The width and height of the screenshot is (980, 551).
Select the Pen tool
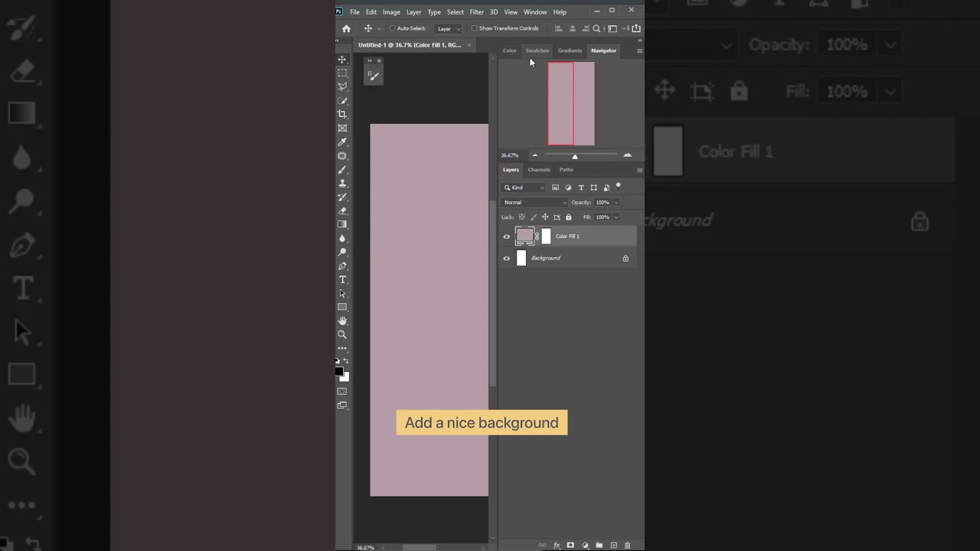point(342,266)
